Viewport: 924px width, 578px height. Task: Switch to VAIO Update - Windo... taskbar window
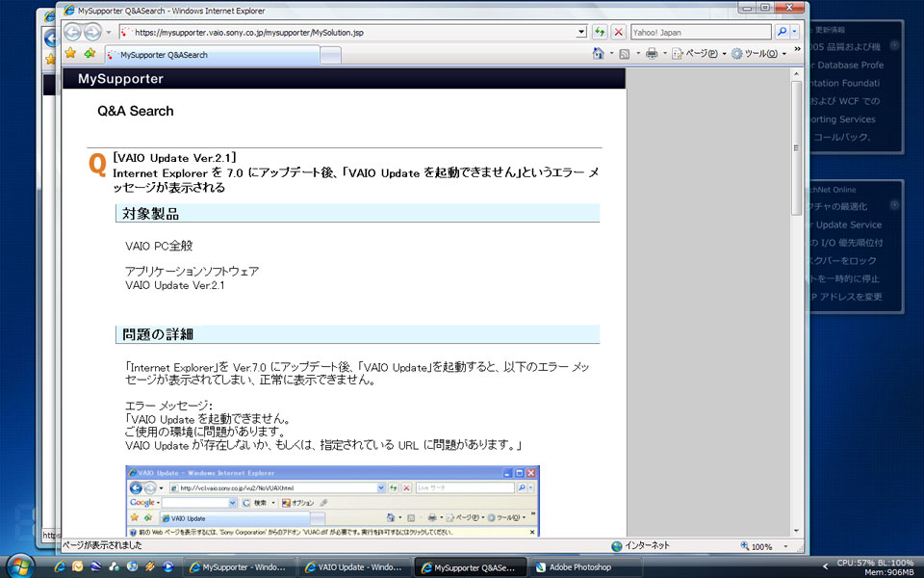(355, 567)
